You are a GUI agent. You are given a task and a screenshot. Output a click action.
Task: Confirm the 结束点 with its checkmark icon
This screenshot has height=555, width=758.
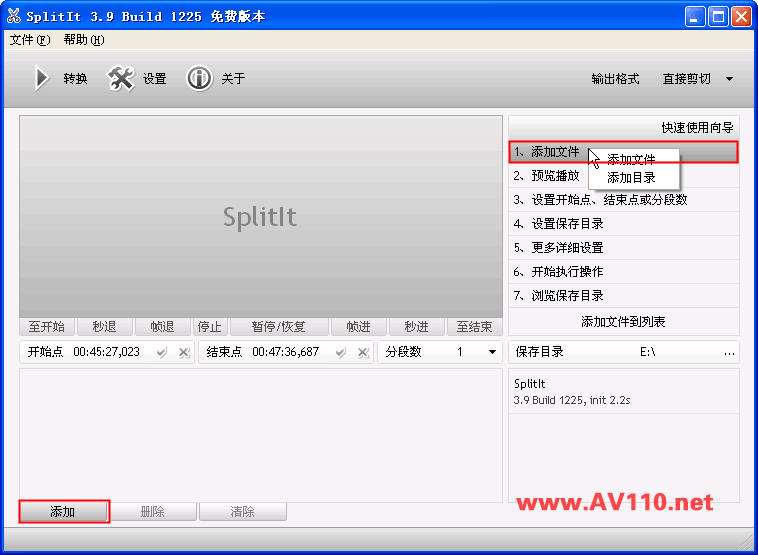pyautogui.click(x=341, y=352)
